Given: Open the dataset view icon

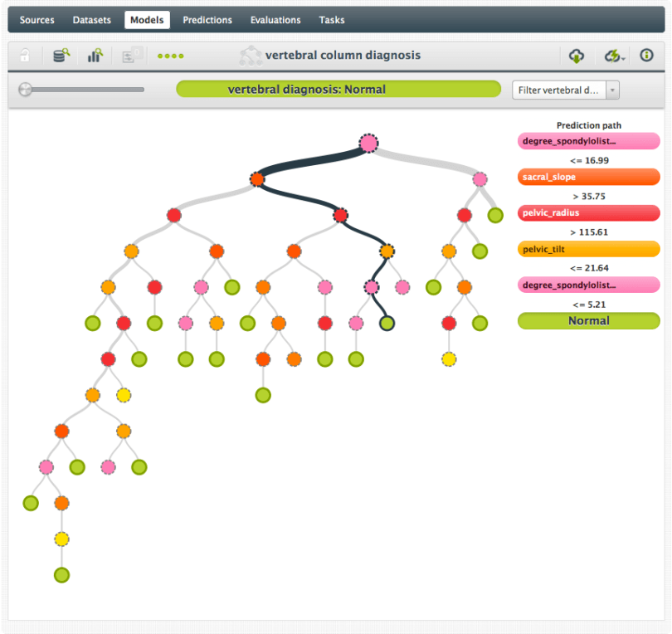Looking at the screenshot, I should (x=61, y=56).
